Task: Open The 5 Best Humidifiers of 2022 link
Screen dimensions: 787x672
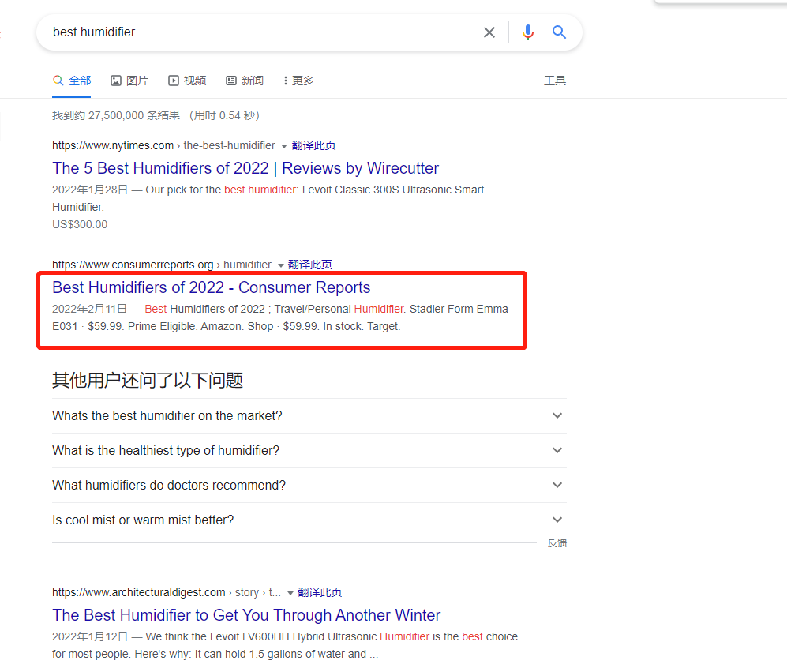Action: (245, 168)
